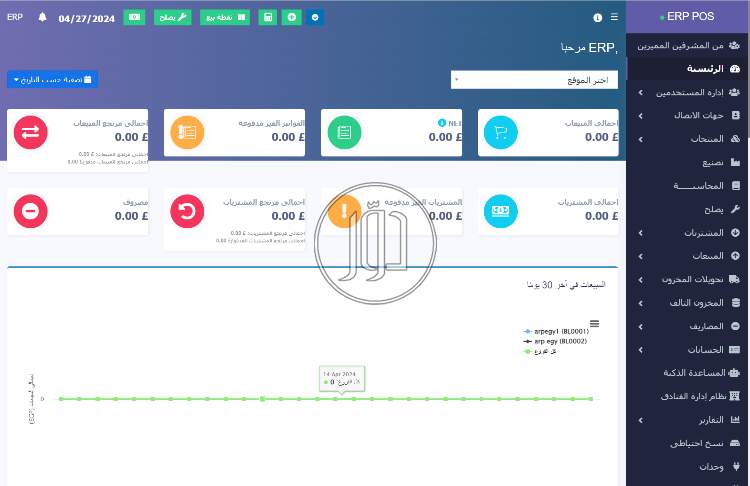Expand Reports (التقارير) in sidebar

688,420
